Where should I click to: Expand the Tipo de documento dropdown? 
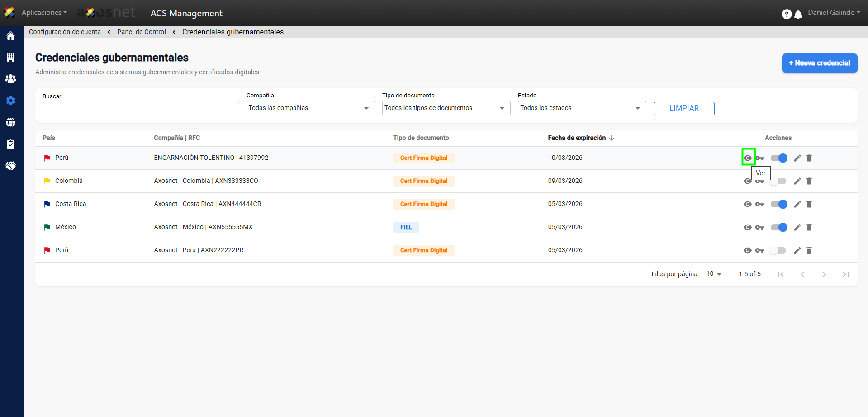(x=446, y=108)
